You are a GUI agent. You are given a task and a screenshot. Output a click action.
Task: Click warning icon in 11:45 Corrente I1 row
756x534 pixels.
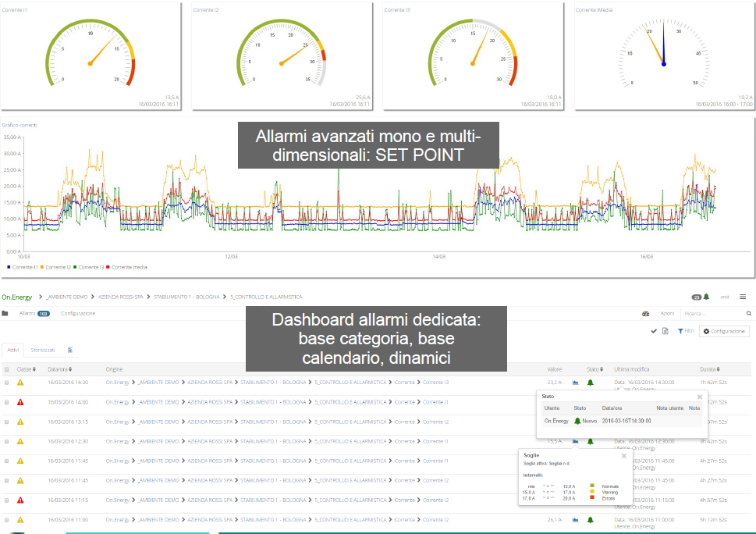click(x=20, y=461)
